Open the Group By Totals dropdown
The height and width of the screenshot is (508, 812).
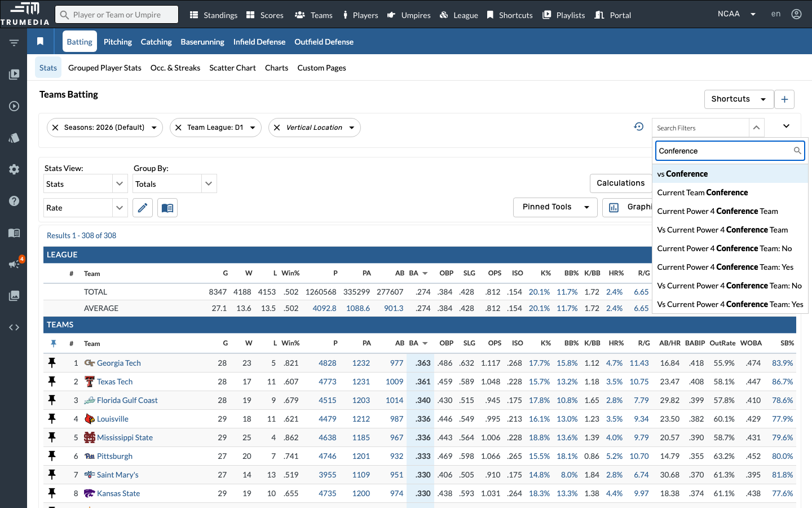(x=174, y=184)
